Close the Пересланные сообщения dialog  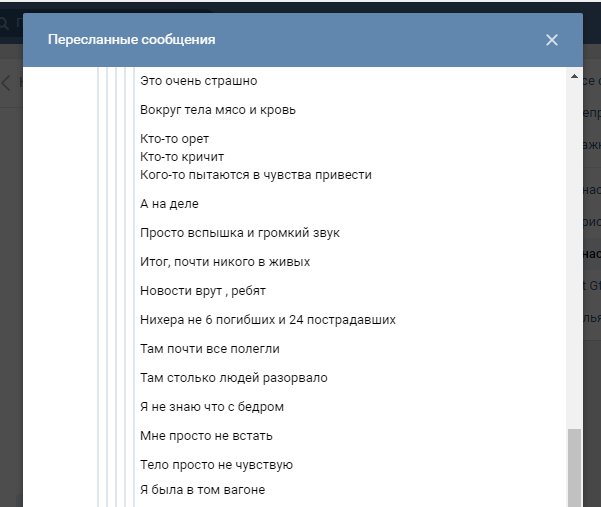[552, 40]
